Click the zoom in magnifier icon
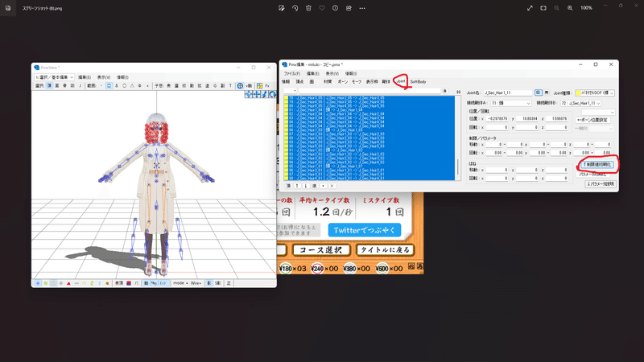 [570, 8]
